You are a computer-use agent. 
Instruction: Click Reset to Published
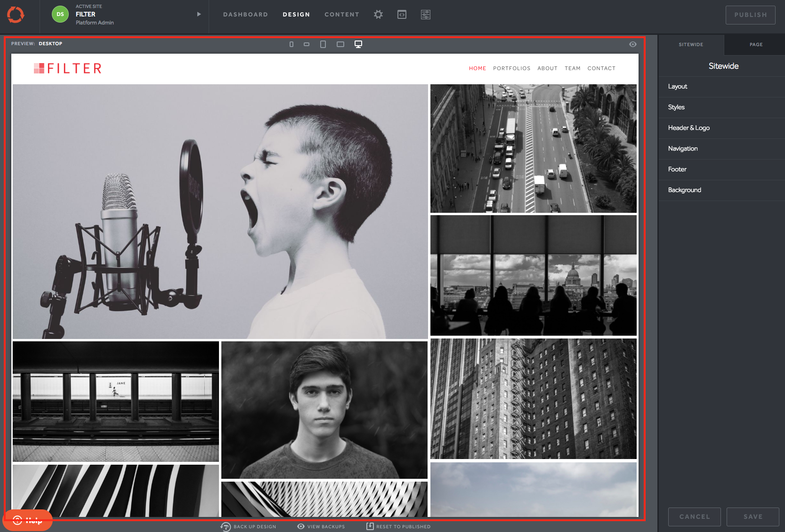point(398,526)
